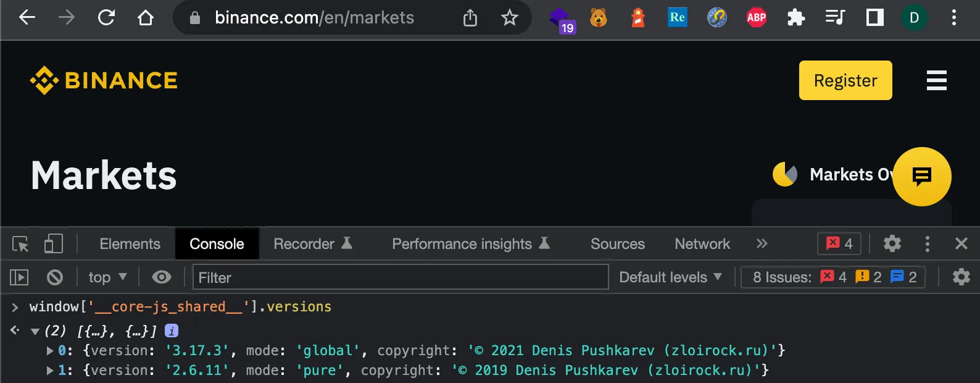This screenshot has width=980, height=383.
Task: Click the blue info badge beside the array
Action: pyautogui.click(x=172, y=331)
